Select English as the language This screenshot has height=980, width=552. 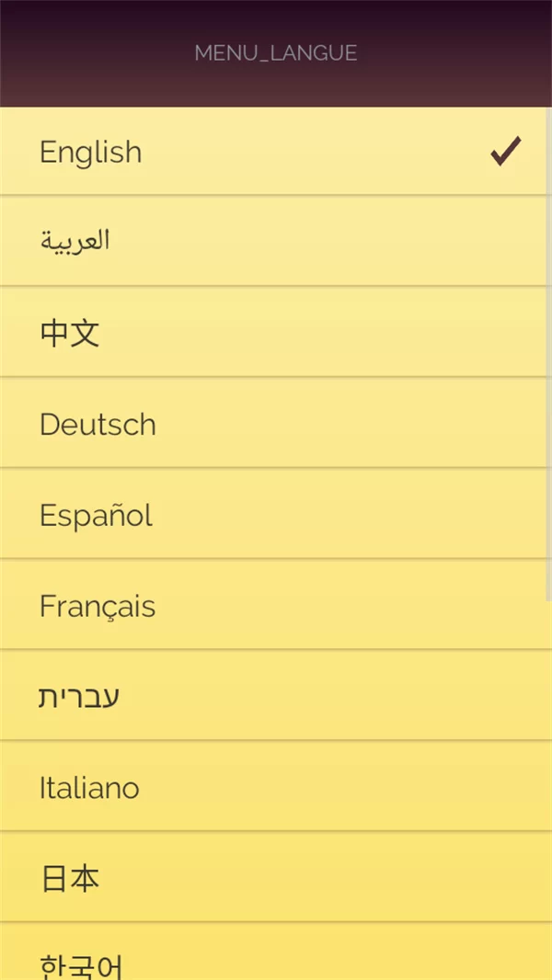[91, 152]
